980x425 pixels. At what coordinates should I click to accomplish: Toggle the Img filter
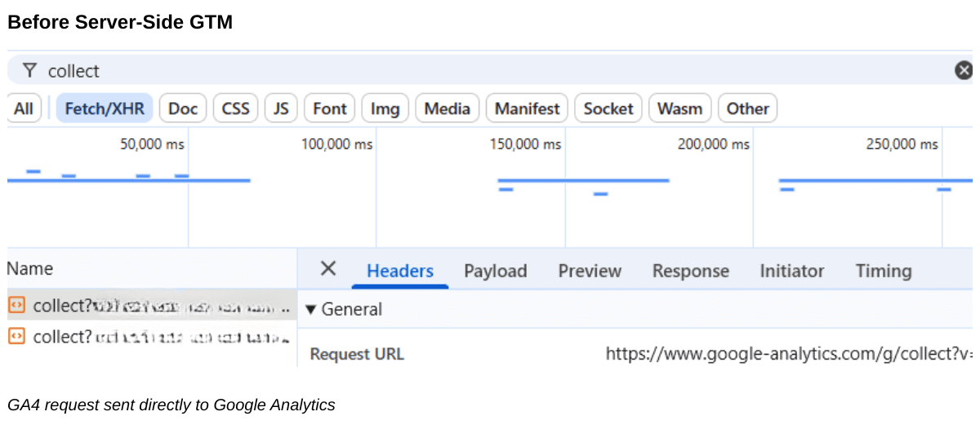coord(385,109)
